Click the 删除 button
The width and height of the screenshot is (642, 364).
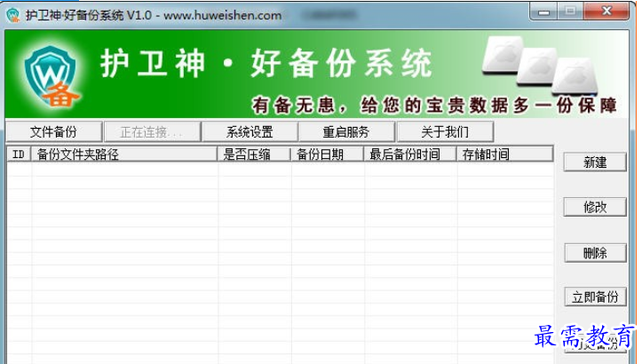point(595,253)
